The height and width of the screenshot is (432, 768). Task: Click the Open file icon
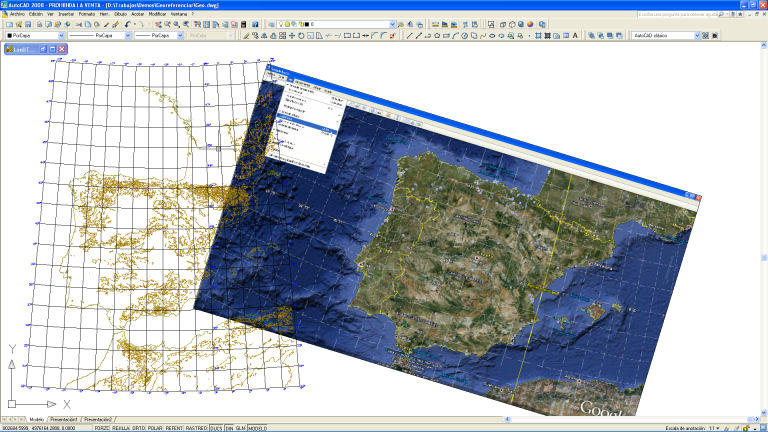pos(19,24)
